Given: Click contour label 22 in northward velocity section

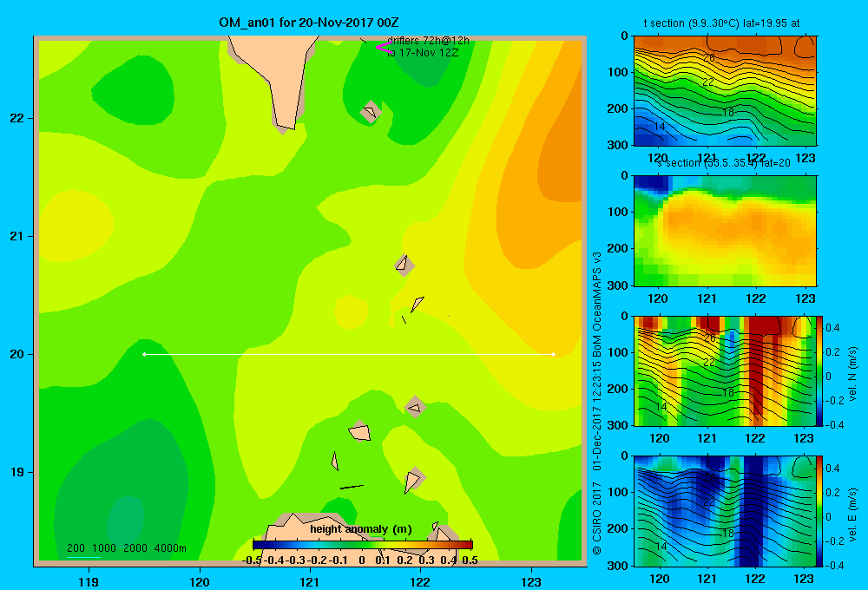Looking at the screenshot, I should [709, 363].
